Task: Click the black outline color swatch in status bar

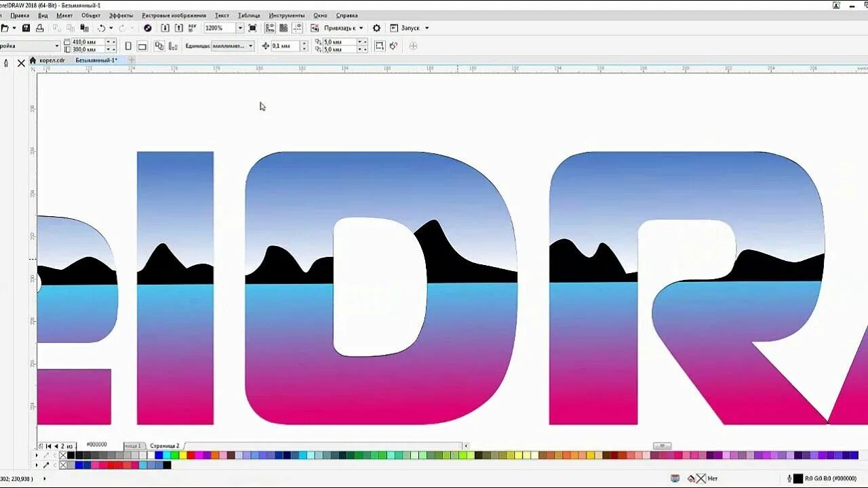Action: 798,479
